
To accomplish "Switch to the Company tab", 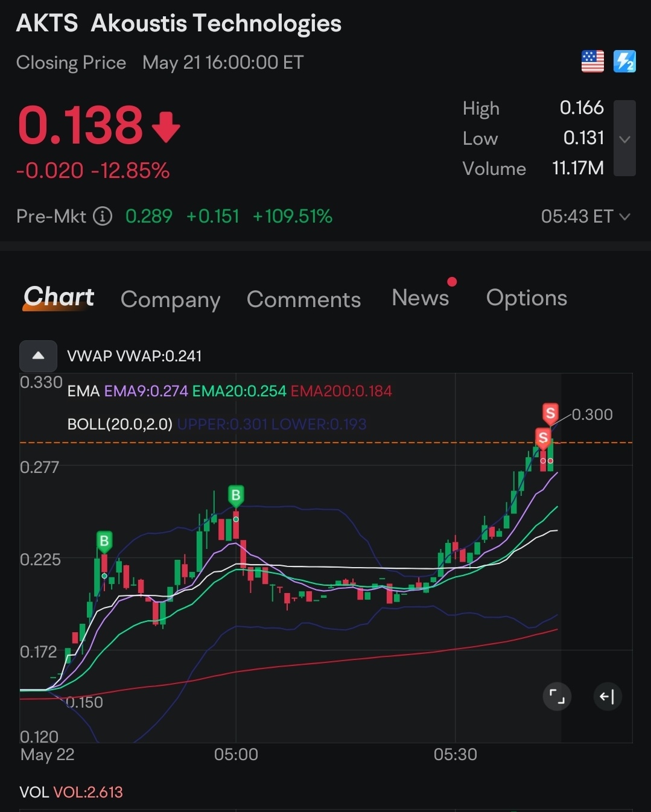I will [x=170, y=299].
